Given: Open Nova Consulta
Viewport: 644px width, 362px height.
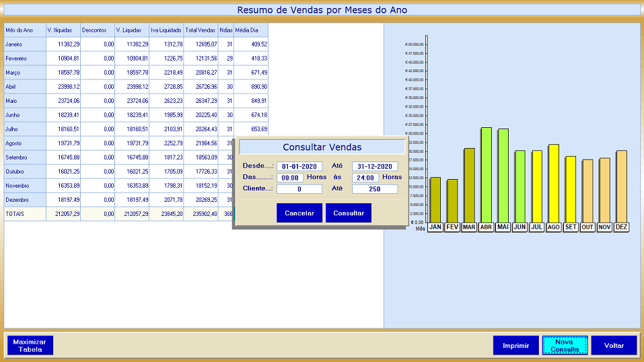Looking at the screenshot, I should click(565, 346).
